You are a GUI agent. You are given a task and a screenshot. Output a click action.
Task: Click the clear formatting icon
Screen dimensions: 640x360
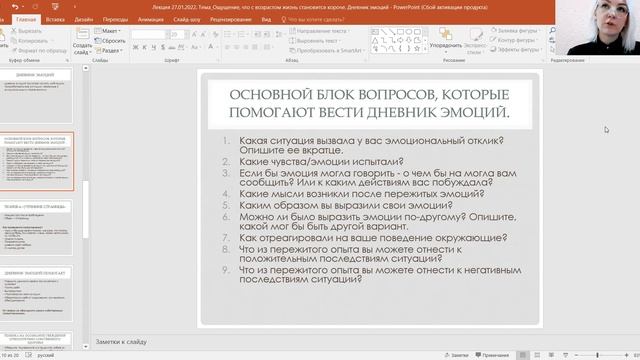pos(216,35)
